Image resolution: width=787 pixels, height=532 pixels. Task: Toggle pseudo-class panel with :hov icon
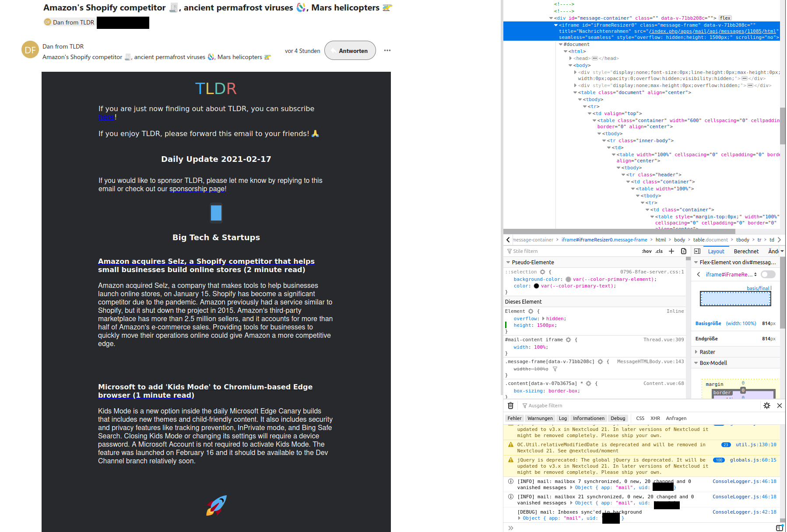click(x=646, y=251)
